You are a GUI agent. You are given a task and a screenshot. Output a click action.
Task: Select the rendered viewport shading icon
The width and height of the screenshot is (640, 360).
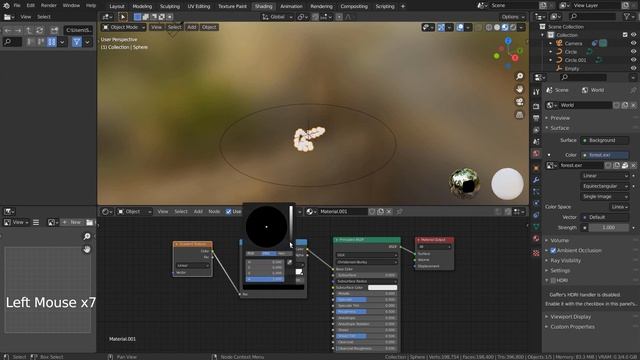[513, 27]
